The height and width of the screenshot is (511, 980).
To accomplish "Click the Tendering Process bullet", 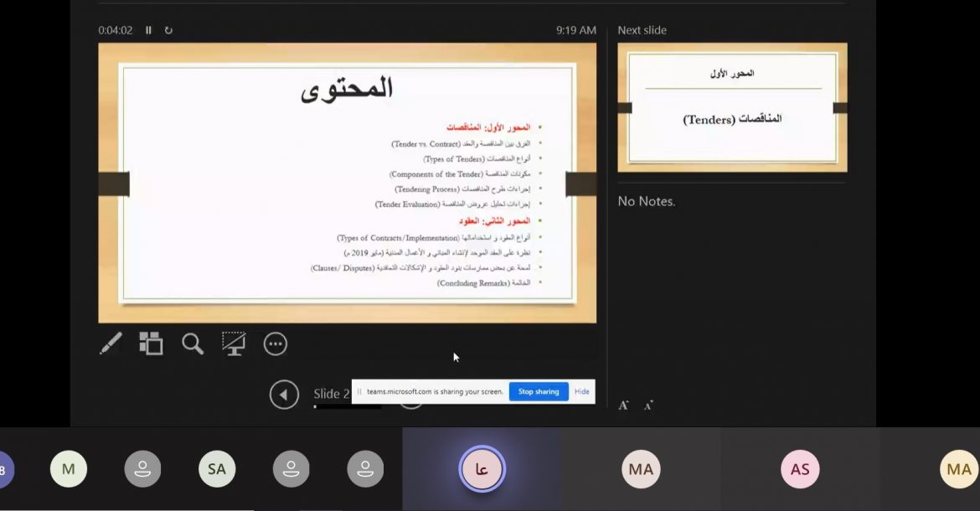I will pyautogui.click(x=462, y=188).
